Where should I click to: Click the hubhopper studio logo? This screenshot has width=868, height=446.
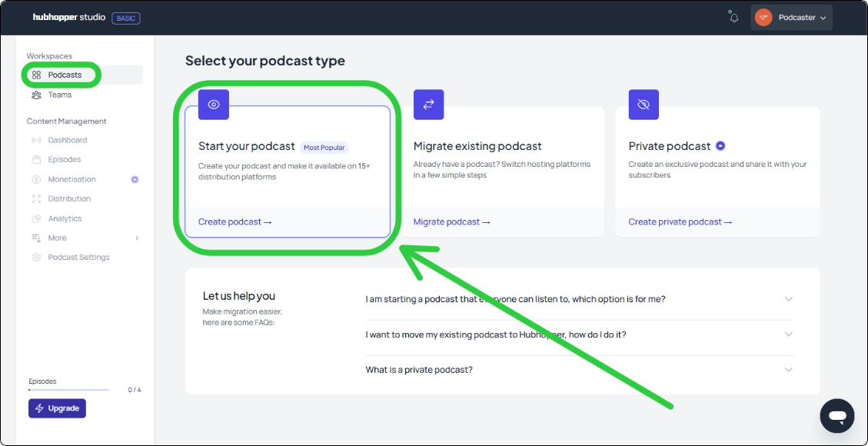pyautogui.click(x=68, y=18)
